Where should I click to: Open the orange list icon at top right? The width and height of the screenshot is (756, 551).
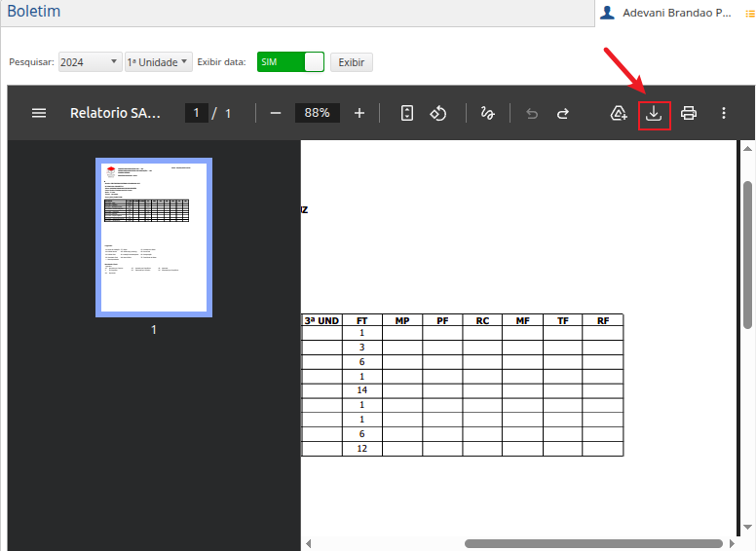click(x=750, y=14)
